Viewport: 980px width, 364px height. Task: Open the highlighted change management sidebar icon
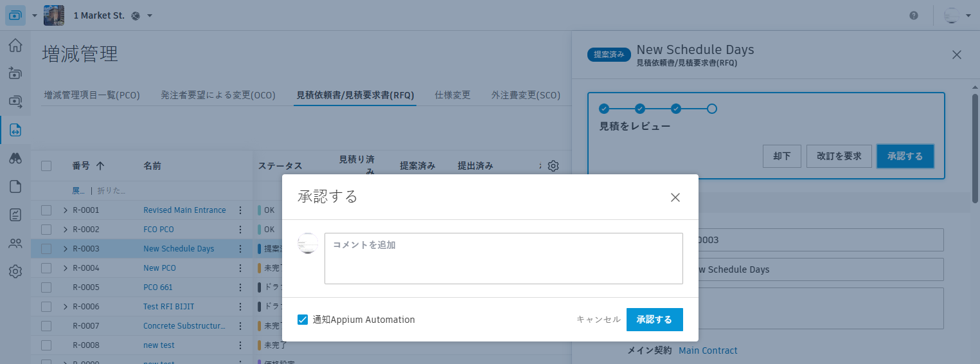click(x=15, y=130)
